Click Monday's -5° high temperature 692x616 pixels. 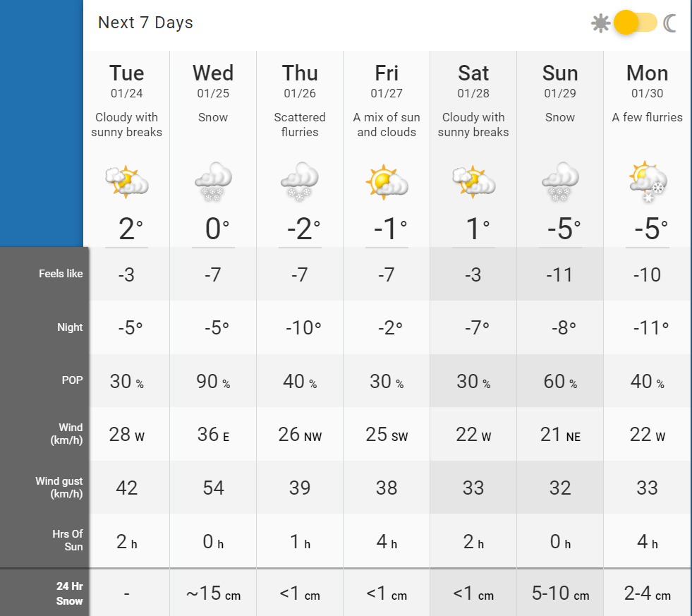(650, 229)
